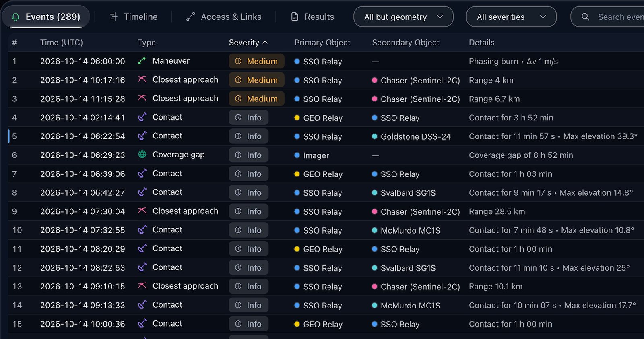Click closest approach icon at 07:30:04

click(x=142, y=211)
